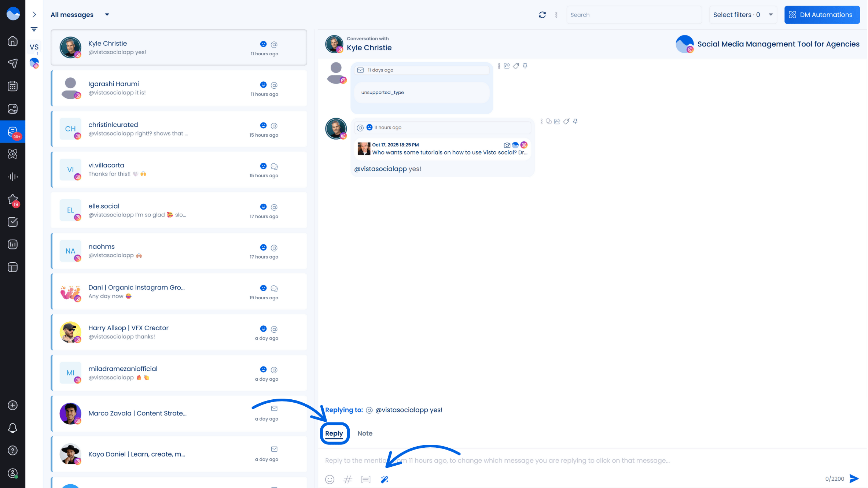Pin the Kyle Christie mention message
Screen dimensions: 868x488
point(575,121)
